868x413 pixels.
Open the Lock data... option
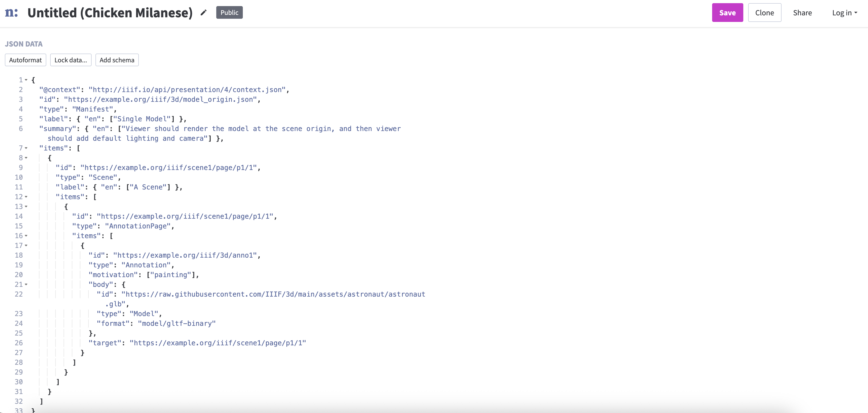pyautogui.click(x=70, y=60)
